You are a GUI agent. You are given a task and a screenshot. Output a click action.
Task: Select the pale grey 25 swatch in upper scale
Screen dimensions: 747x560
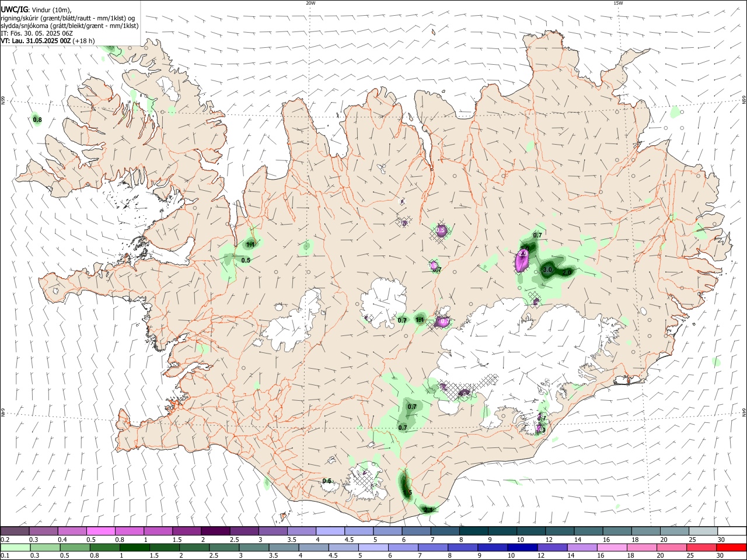tap(703, 531)
